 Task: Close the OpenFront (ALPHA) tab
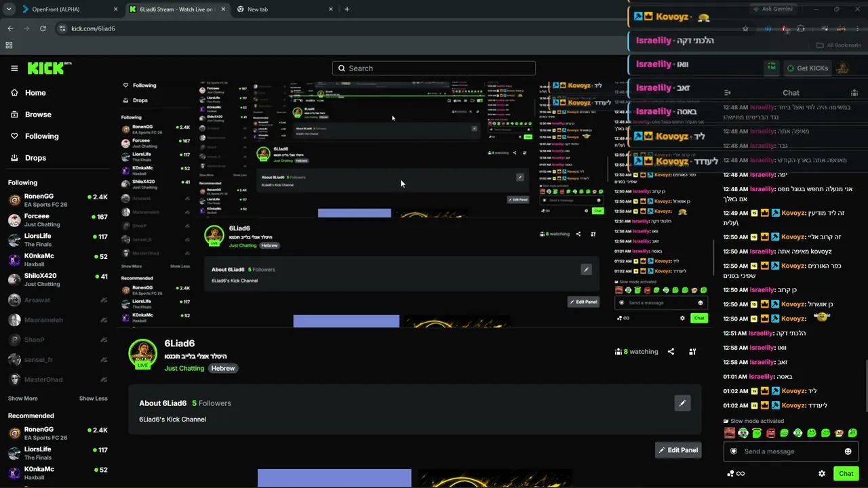point(115,9)
